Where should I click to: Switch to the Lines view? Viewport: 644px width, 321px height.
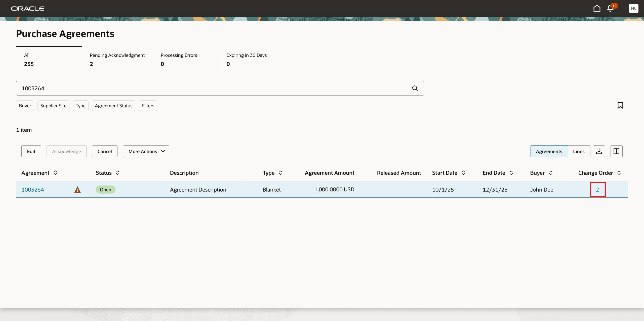579,151
